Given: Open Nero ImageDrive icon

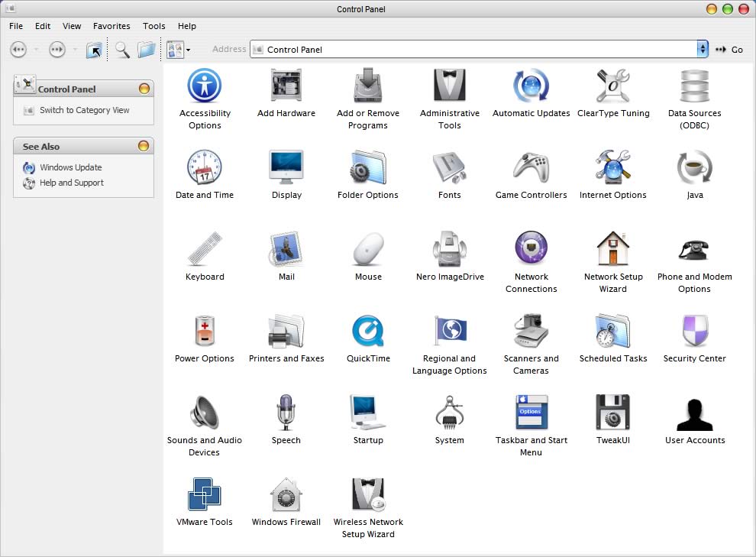Looking at the screenshot, I should (449, 249).
